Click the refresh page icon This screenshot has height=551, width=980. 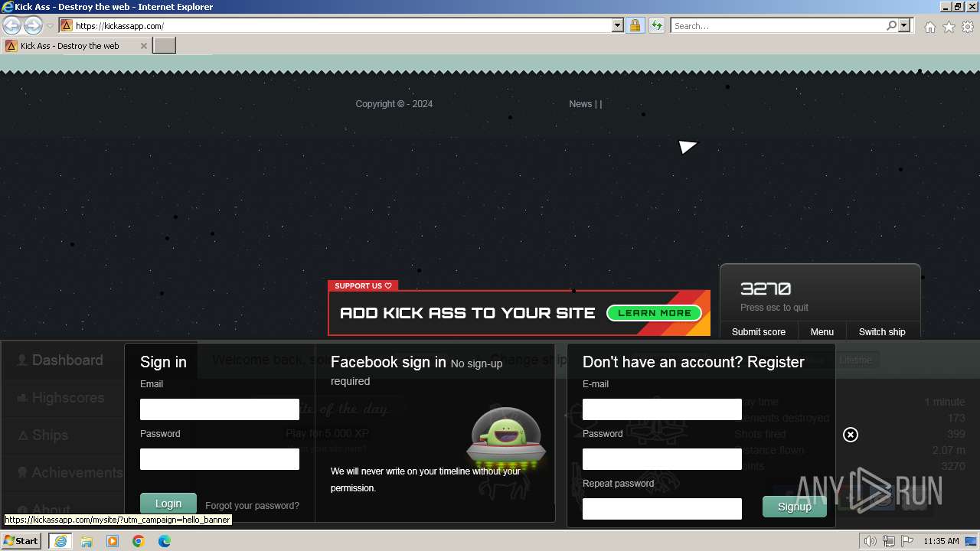(x=656, y=26)
